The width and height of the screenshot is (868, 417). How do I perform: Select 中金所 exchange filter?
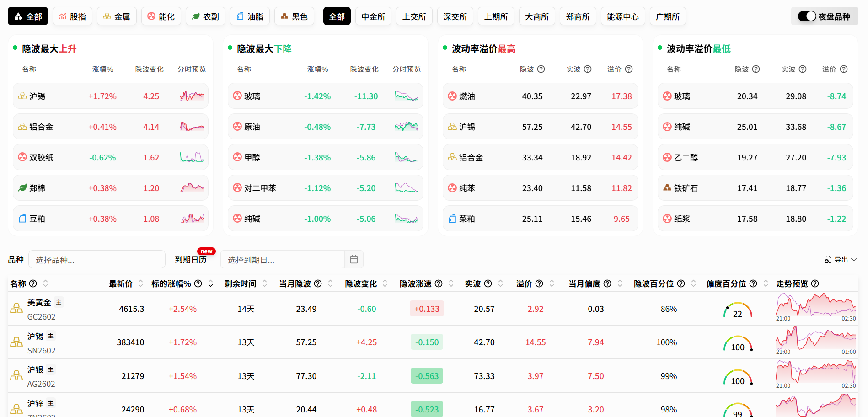[x=373, y=16]
